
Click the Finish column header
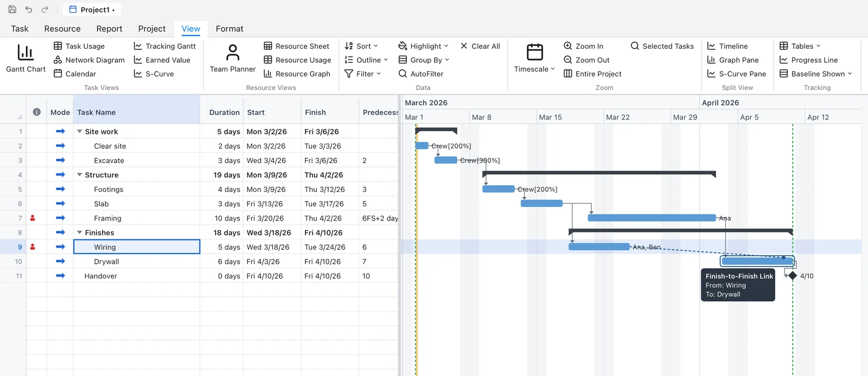click(330, 112)
